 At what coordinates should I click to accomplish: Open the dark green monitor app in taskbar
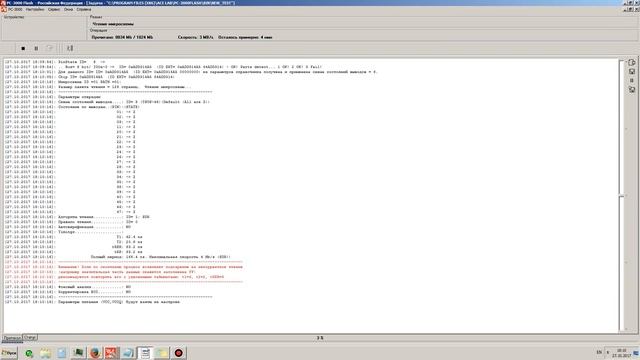(x=78, y=353)
